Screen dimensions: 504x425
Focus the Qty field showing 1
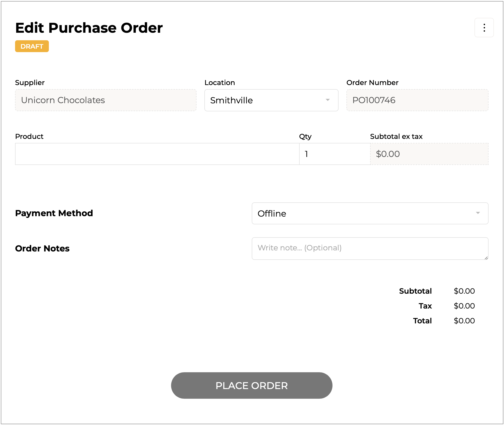coord(334,154)
